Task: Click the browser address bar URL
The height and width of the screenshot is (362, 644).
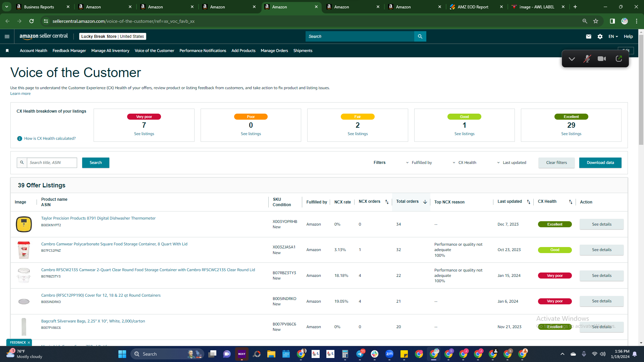Action: click(123, 21)
